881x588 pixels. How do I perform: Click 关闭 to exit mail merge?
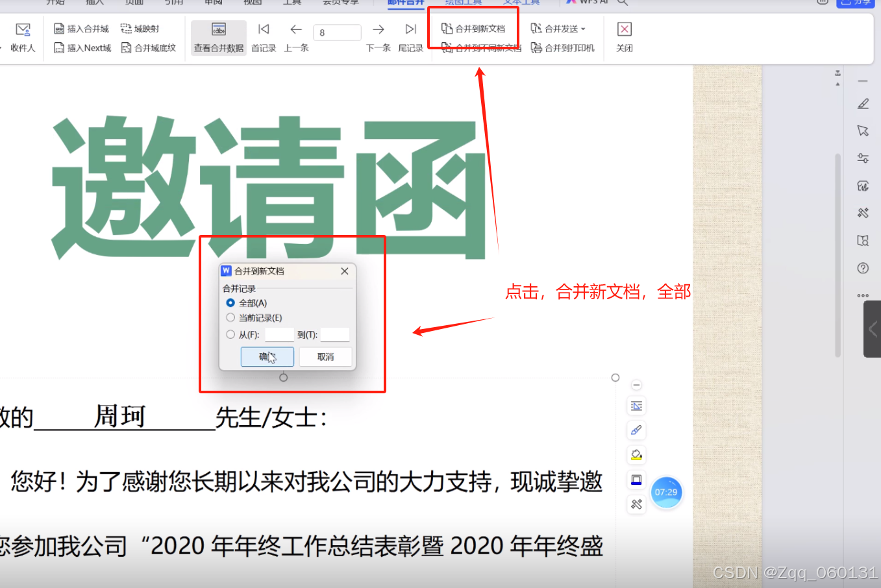(625, 38)
